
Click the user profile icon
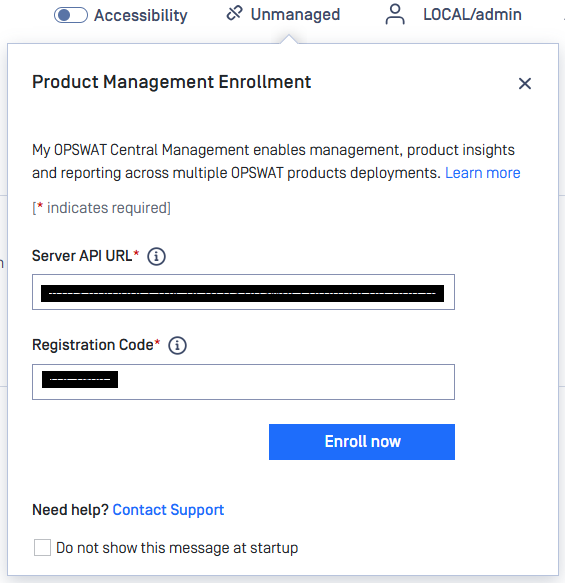click(x=395, y=14)
